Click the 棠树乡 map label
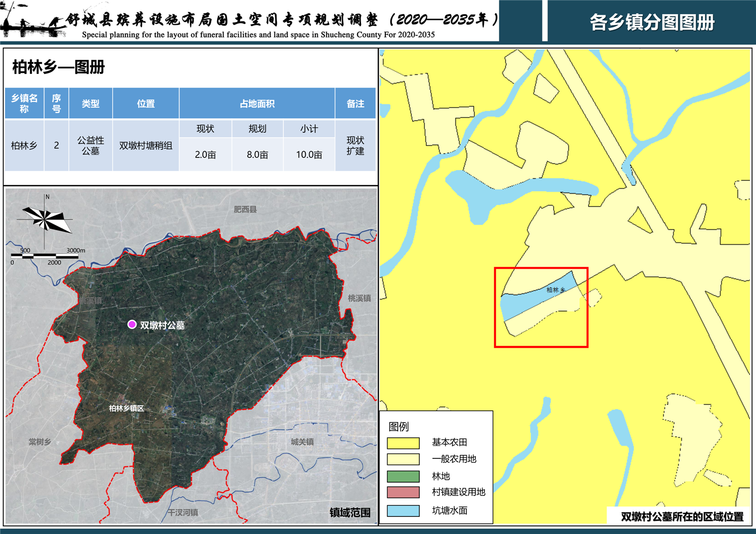 (40, 442)
